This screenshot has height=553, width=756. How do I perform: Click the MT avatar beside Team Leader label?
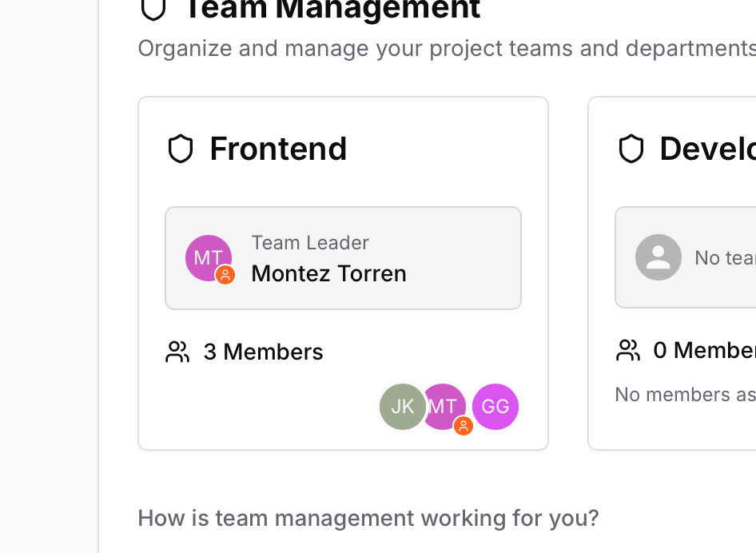[209, 257]
